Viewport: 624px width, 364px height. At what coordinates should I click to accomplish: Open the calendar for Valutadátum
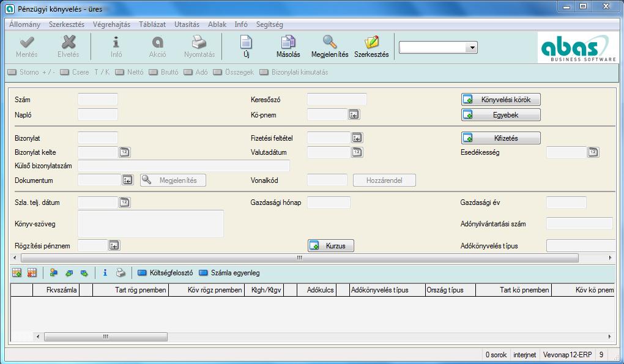pos(357,152)
